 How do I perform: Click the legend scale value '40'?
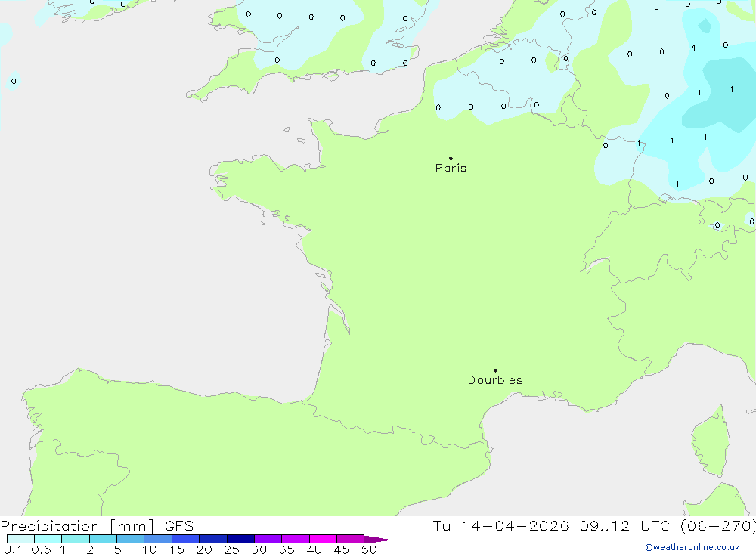(x=314, y=549)
